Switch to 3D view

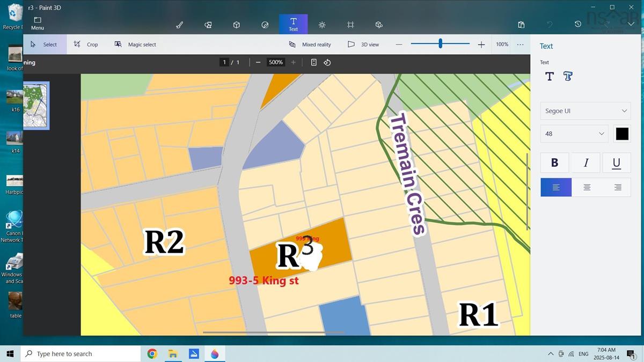pyautogui.click(x=363, y=45)
